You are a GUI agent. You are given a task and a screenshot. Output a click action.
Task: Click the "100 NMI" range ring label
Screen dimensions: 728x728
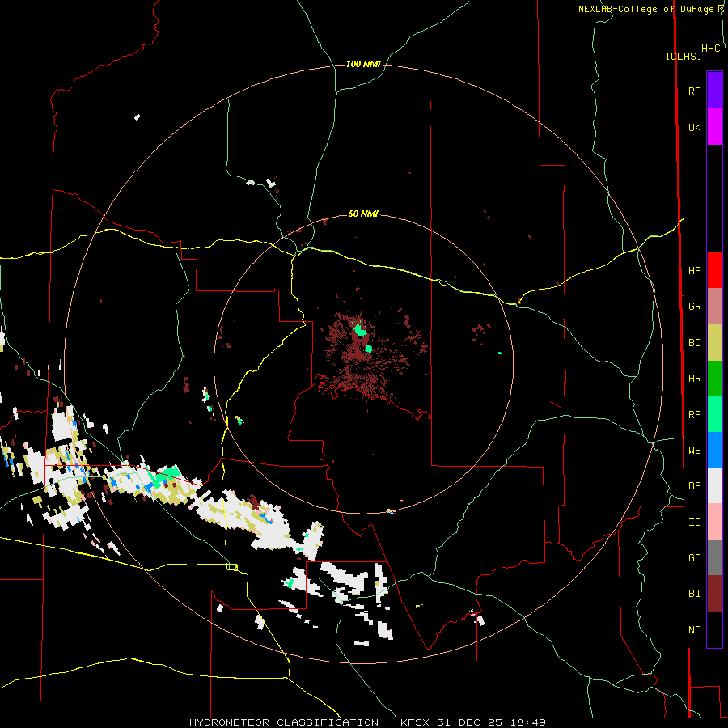363,64
